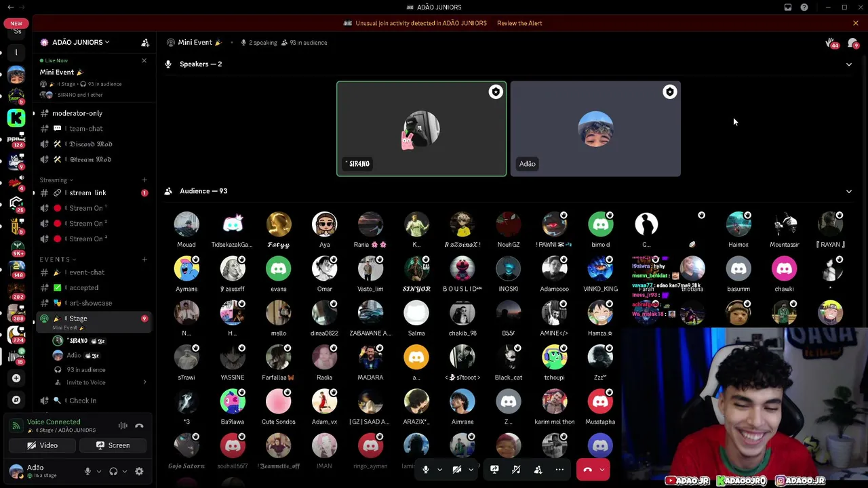Open camera options arrow in stage control bar
The image size is (868, 488).
point(471,470)
